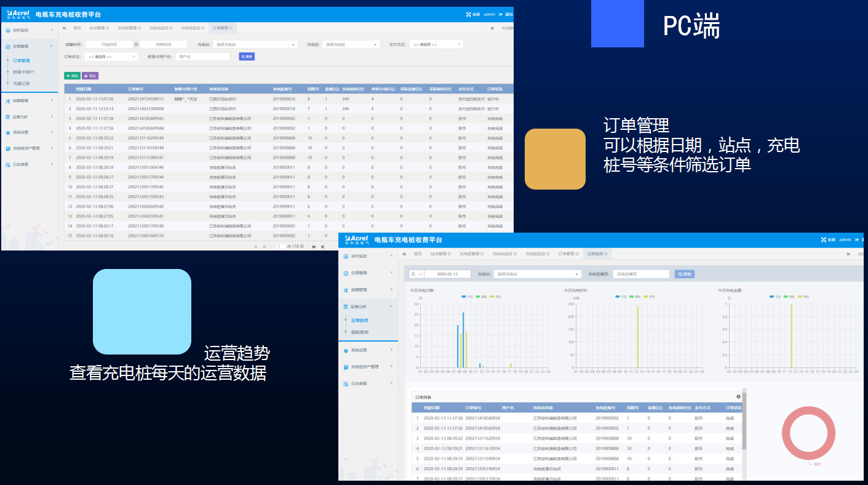
Task: Switch to 订单管理 tab in operations trend window
Action: [568, 254]
